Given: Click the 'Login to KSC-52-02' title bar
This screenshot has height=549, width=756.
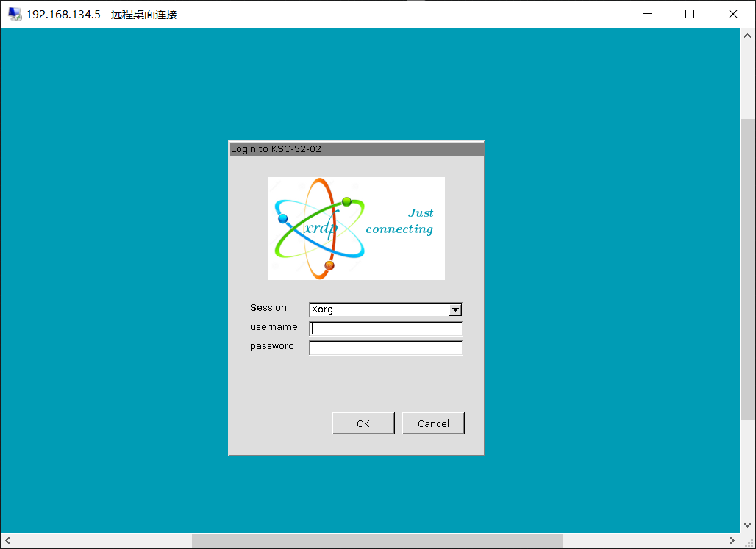Looking at the screenshot, I should coord(357,149).
